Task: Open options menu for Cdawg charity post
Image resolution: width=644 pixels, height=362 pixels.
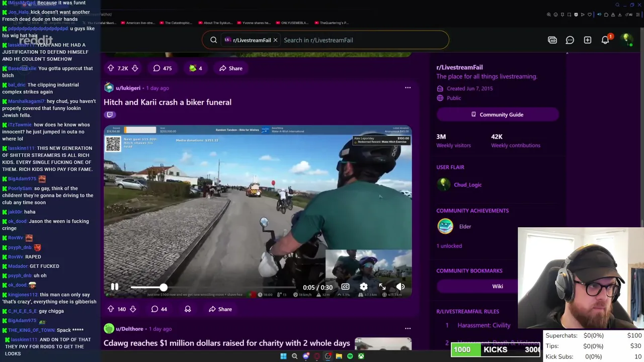Action: pyautogui.click(x=408, y=329)
